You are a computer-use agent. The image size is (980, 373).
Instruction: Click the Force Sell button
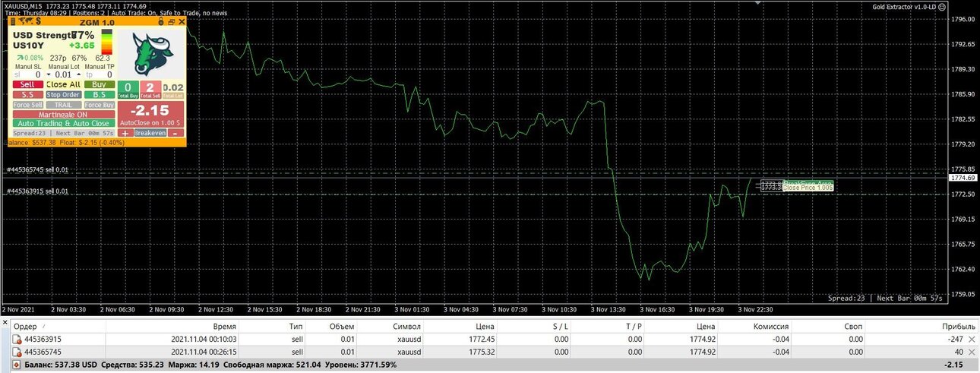pyautogui.click(x=27, y=105)
